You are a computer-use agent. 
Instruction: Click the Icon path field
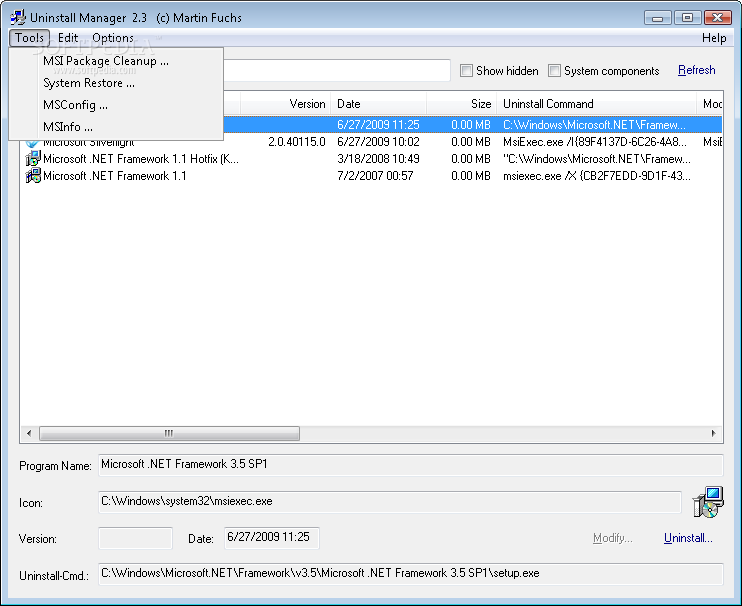389,502
